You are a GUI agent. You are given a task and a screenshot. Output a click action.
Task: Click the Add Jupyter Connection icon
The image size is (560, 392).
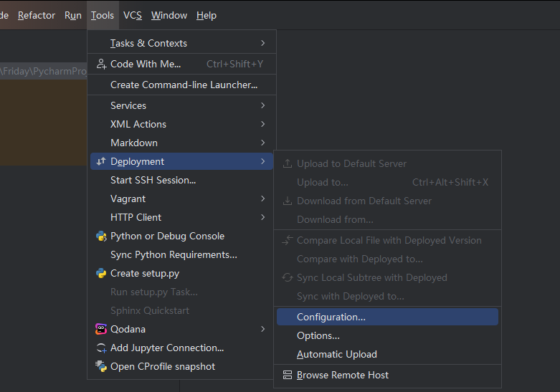click(x=101, y=348)
